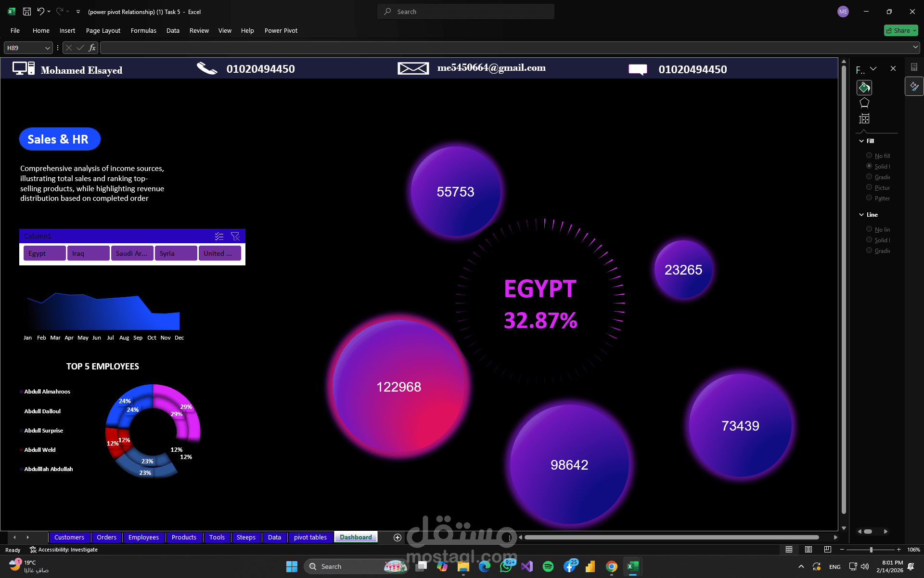
Task: Increase zoom using the status bar slider
Action: [898, 549]
